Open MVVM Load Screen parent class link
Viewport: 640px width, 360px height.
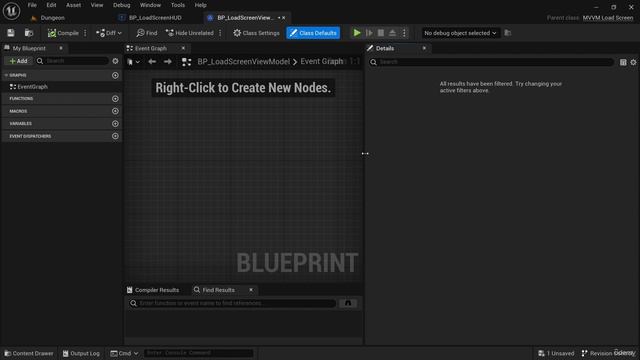pos(608,18)
